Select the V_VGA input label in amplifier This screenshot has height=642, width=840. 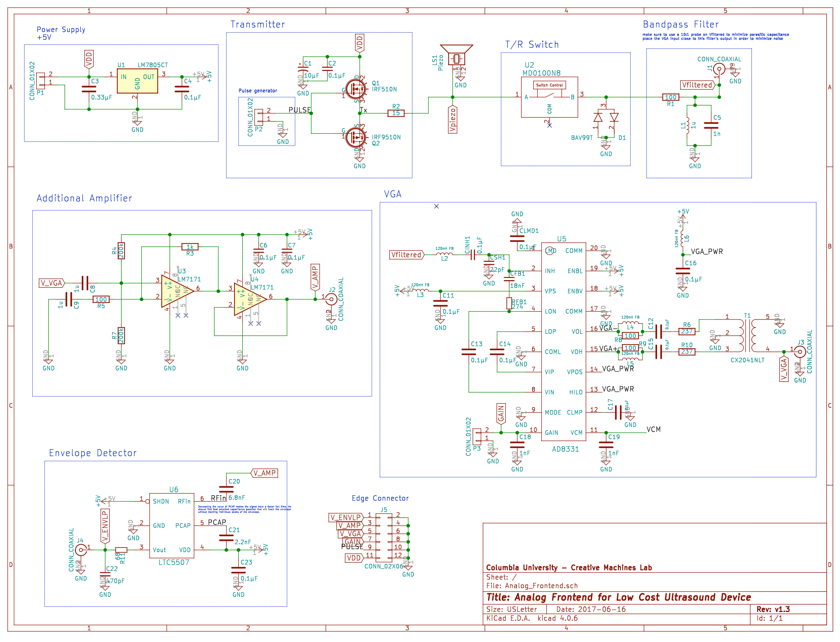52,283
